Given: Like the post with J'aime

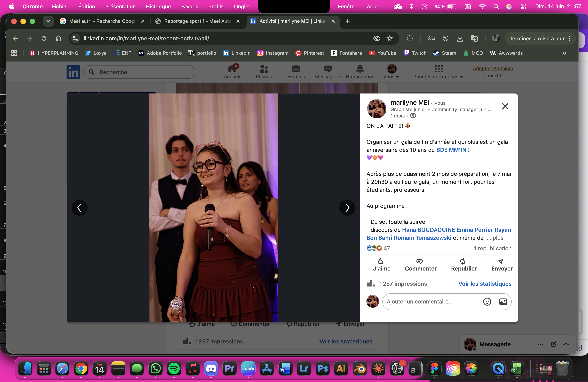Looking at the screenshot, I should (381, 265).
